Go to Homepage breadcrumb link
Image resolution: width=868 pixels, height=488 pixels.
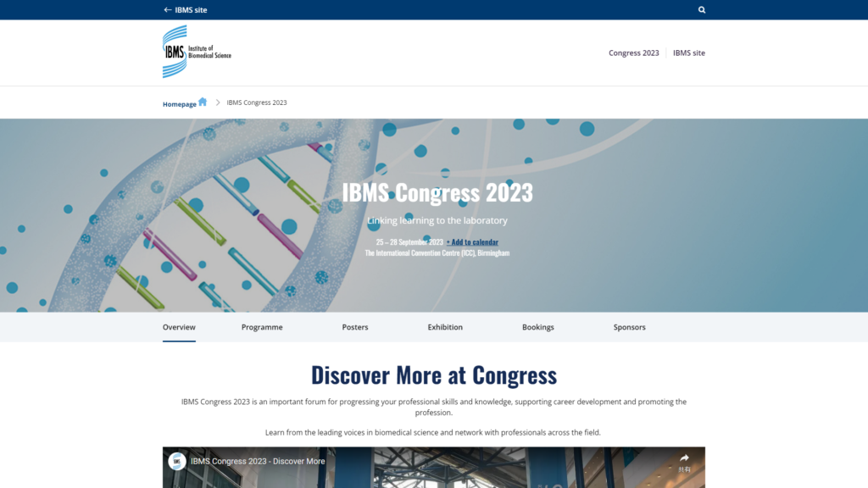180,104
